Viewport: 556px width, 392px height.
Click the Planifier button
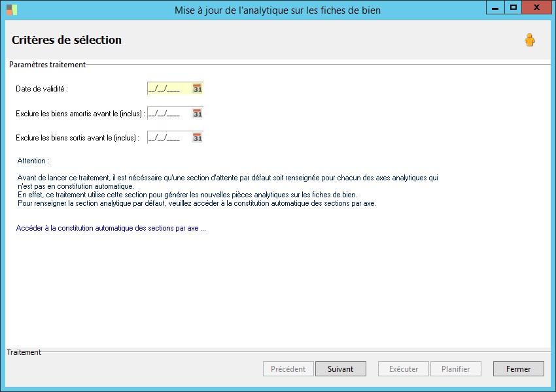455,369
